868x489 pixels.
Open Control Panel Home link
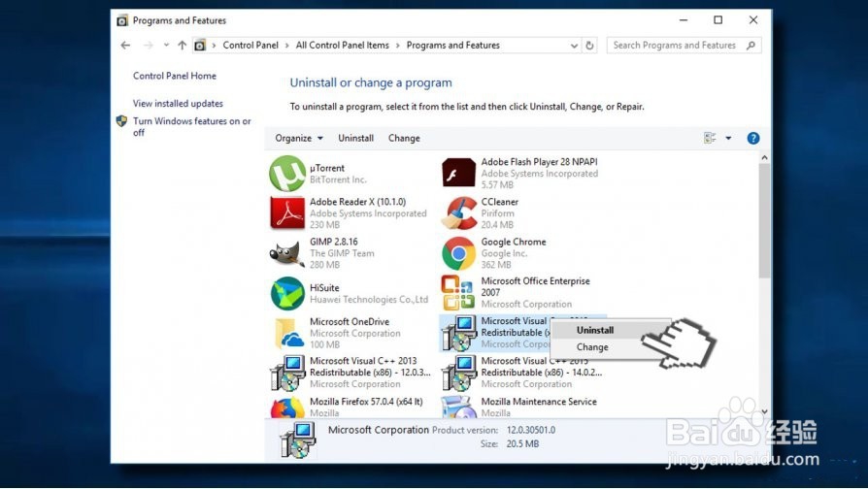click(175, 77)
